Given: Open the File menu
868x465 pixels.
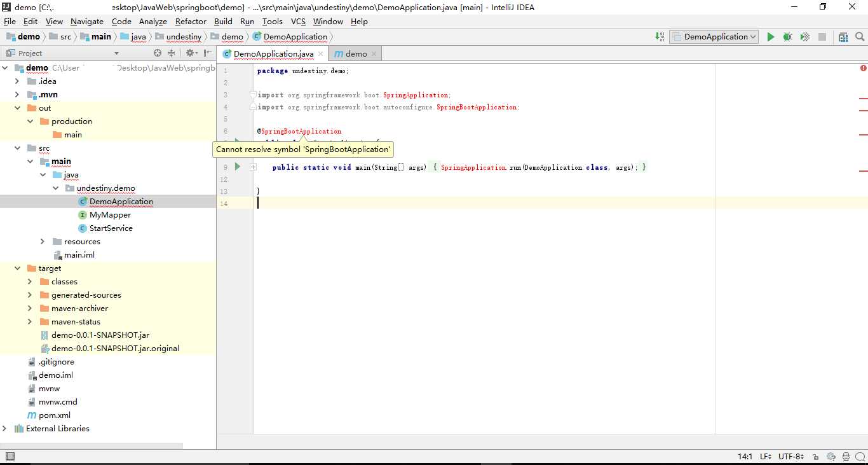Looking at the screenshot, I should point(10,22).
